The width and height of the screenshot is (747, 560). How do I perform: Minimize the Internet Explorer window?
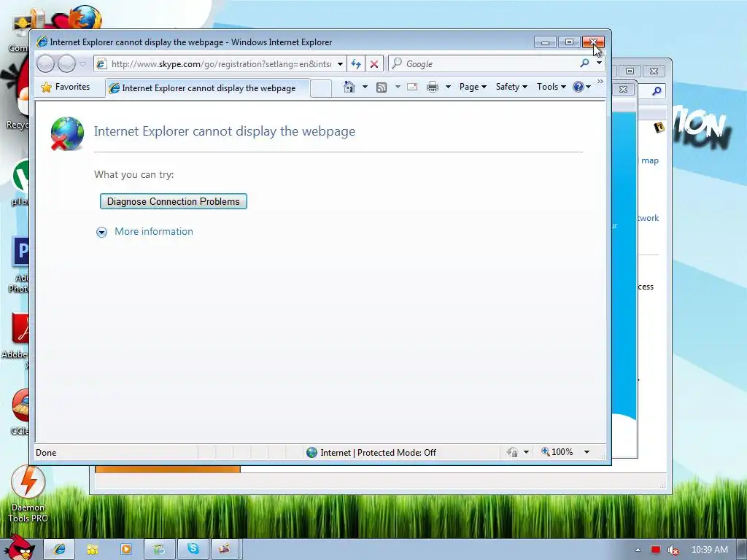[545, 42]
